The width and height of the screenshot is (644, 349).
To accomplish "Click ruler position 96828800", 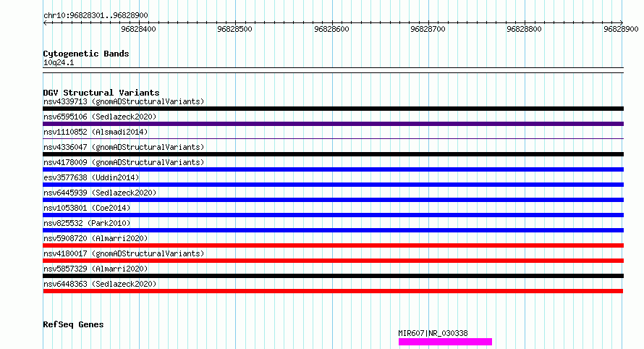I will pyautogui.click(x=525, y=29).
